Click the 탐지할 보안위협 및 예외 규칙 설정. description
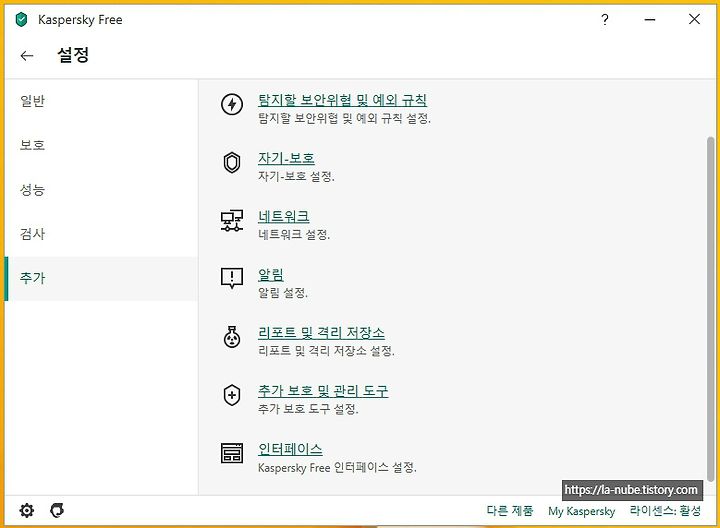 click(x=344, y=118)
